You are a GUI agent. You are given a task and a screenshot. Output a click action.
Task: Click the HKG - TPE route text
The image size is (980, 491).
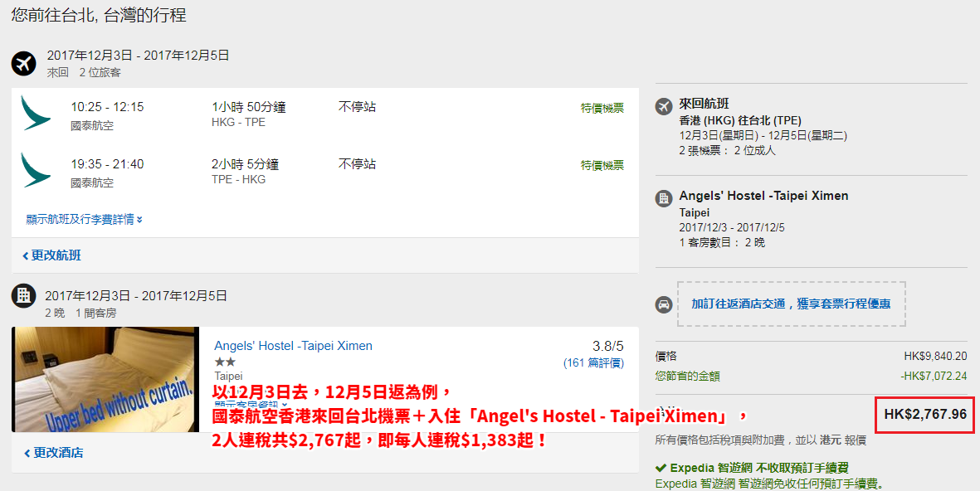(238, 123)
